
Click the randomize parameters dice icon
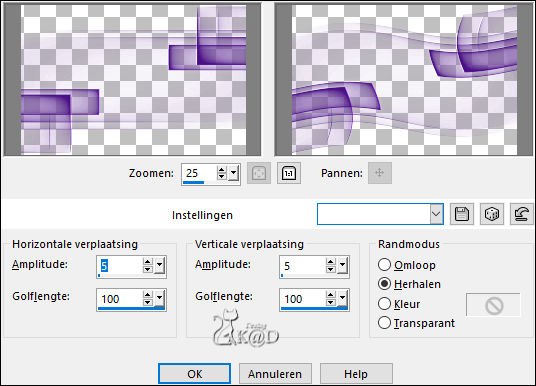click(x=492, y=214)
